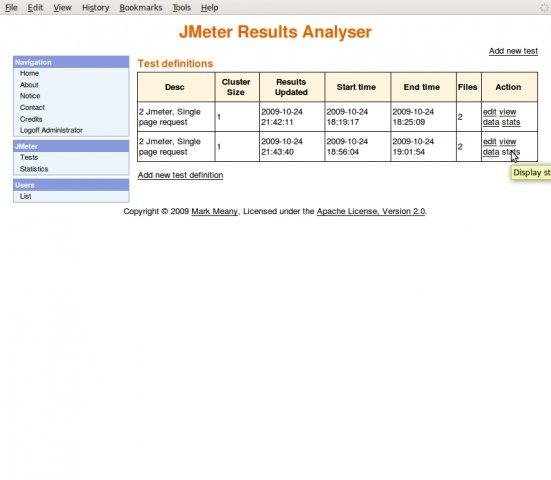Image resolution: width=551 pixels, height=480 pixels.
Task: Click the Add new test link
Action: (x=513, y=51)
